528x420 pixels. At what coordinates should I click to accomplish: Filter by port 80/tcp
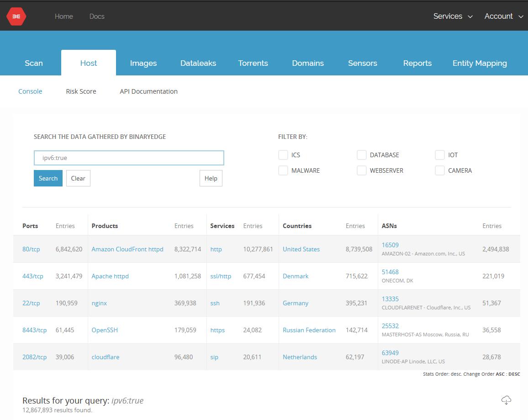tap(31, 249)
